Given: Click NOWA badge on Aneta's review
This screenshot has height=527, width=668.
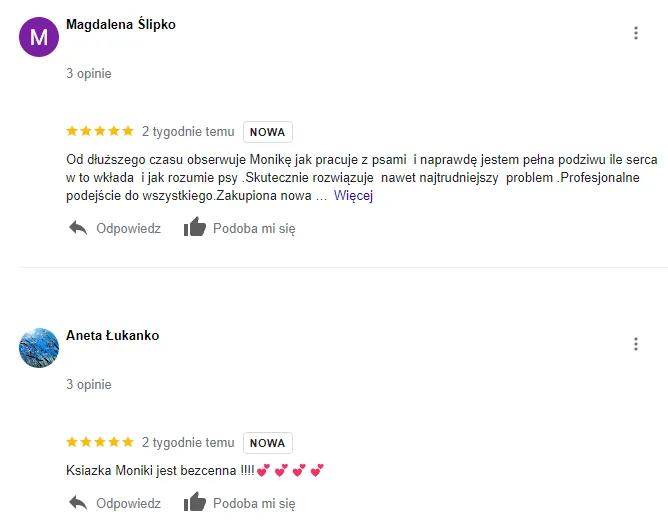Looking at the screenshot, I should (268, 443).
